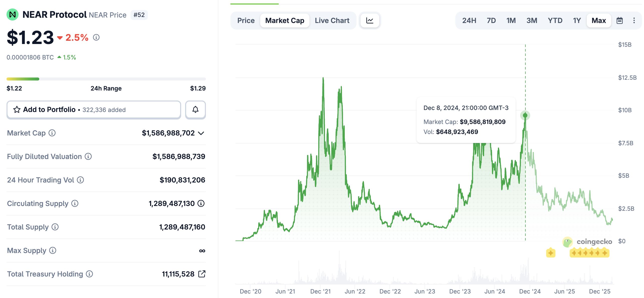Click the Dec 8, 2024 data point marker
The height and width of the screenshot is (298, 644).
point(525,115)
